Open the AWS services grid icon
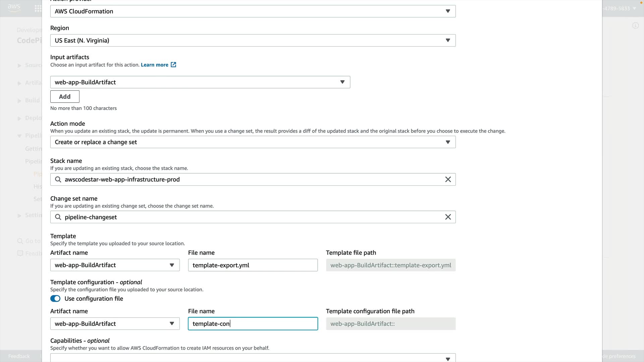644x362 pixels. point(38,8)
